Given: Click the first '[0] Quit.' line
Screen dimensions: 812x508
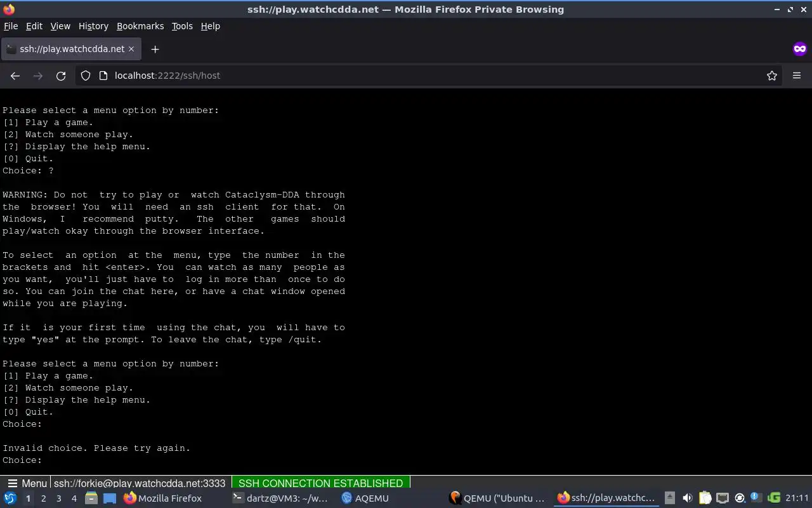Looking at the screenshot, I should [x=28, y=159].
